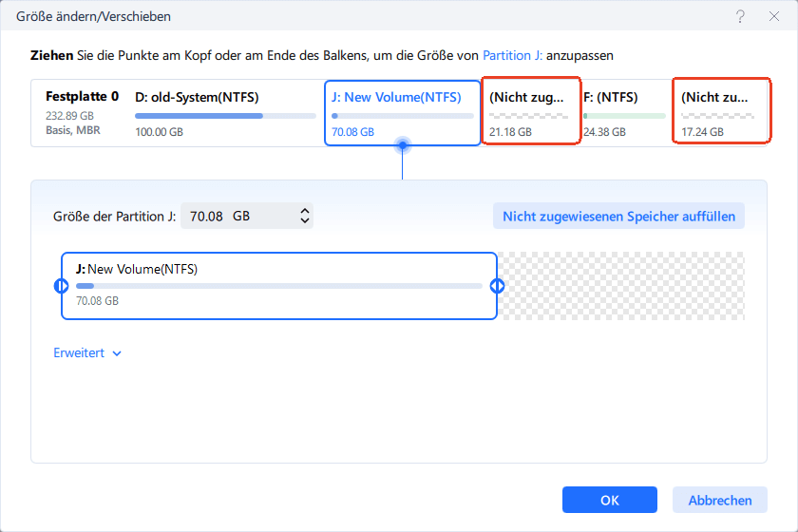Click the Festplatte 0 disk label
This screenshot has height=532, width=798.
pyautogui.click(x=82, y=97)
